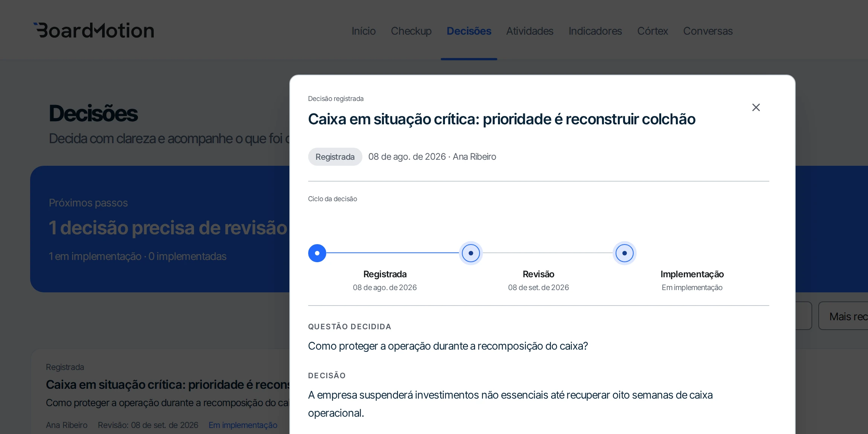Image resolution: width=868 pixels, height=434 pixels.
Task: Navigate to the Córtex tab
Action: [x=653, y=31]
